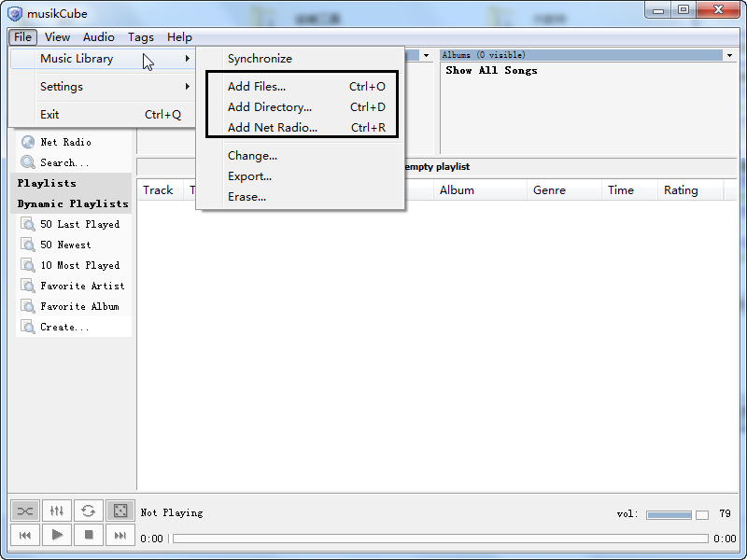Click the icon beside Favorite Album

[x=28, y=306]
